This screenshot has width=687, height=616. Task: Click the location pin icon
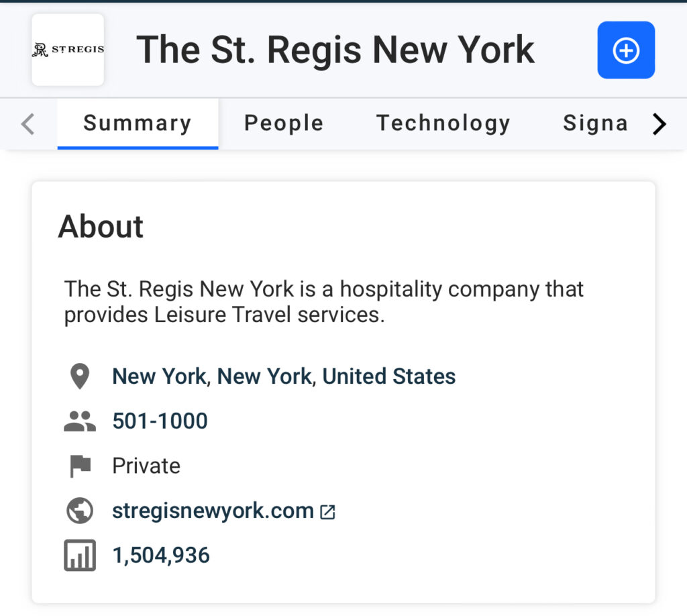[80, 376]
